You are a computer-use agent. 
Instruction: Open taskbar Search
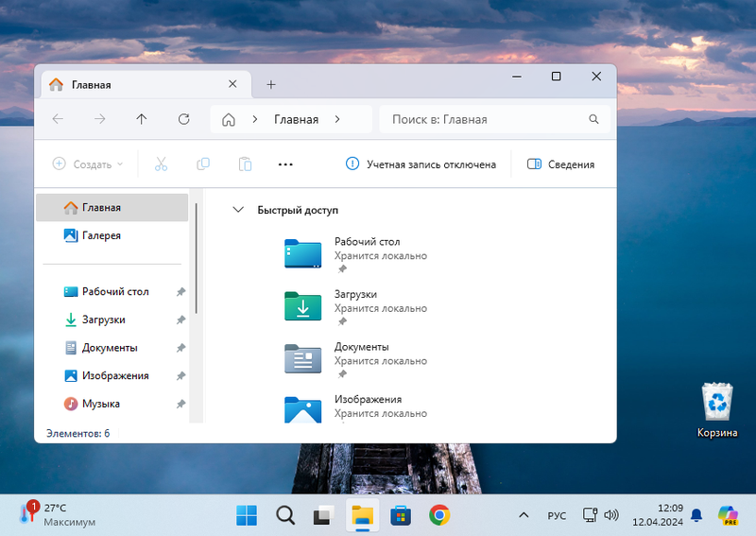[285, 515]
